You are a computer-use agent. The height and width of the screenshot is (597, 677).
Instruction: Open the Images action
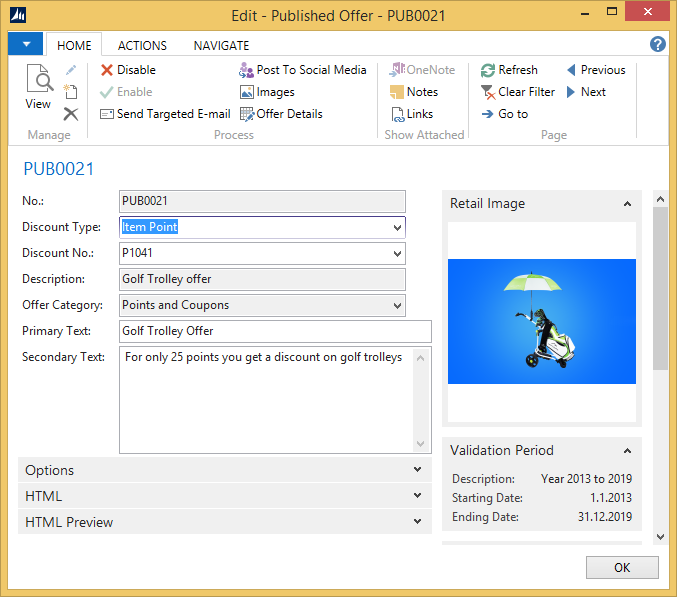tap(267, 92)
